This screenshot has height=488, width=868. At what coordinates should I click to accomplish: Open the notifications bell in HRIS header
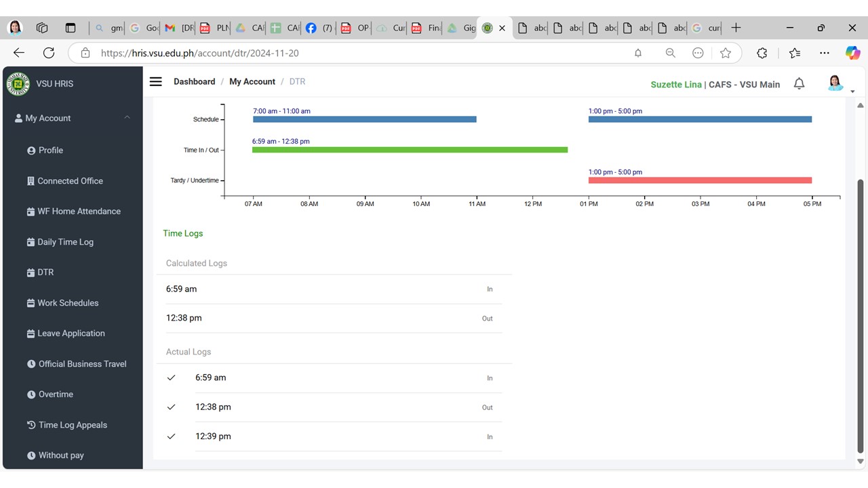point(799,84)
